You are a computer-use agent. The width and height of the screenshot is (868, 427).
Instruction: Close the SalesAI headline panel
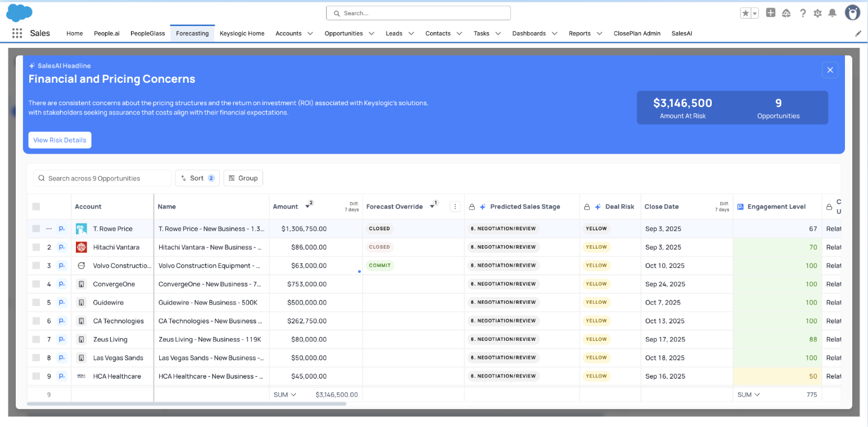pyautogui.click(x=830, y=70)
